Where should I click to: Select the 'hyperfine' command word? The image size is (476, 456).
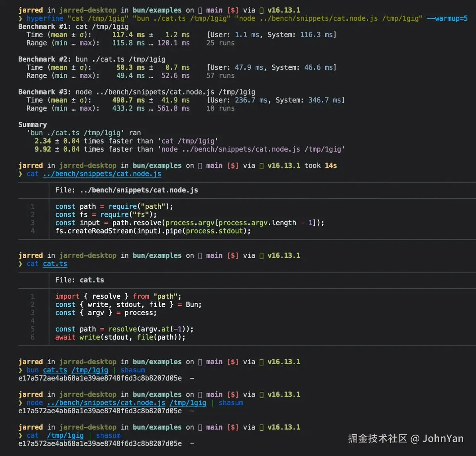45,18
